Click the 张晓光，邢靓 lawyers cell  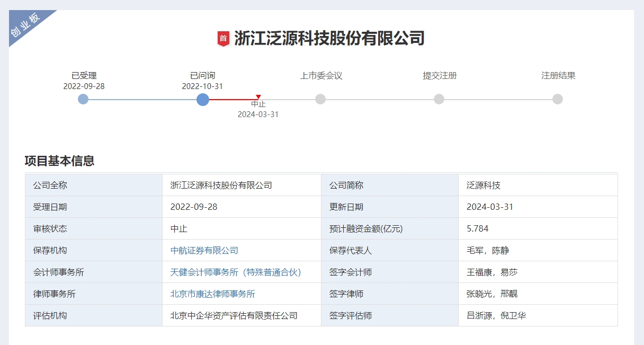click(x=538, y=294)
